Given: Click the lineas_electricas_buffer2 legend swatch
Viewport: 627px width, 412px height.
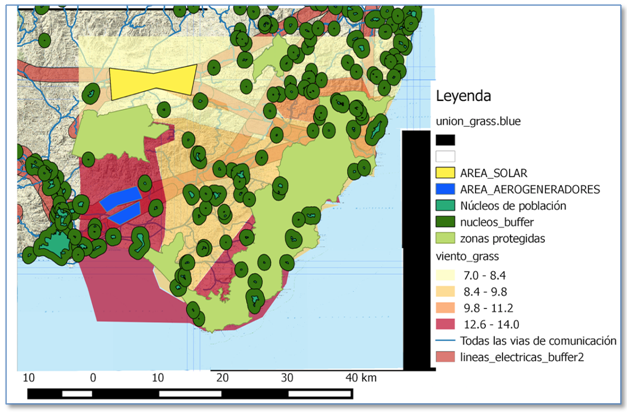Looking at the screenshot, I should pos(445,357).
